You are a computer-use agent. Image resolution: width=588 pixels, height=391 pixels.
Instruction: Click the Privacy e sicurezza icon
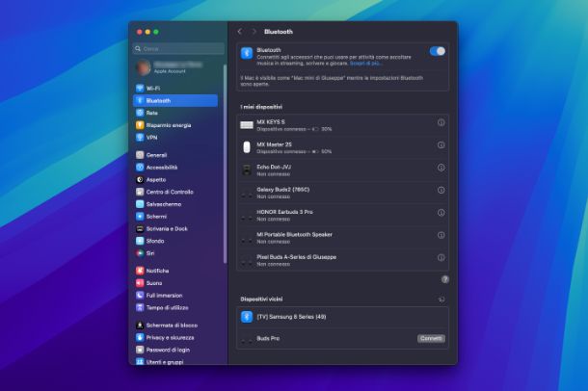pos(140,337)
